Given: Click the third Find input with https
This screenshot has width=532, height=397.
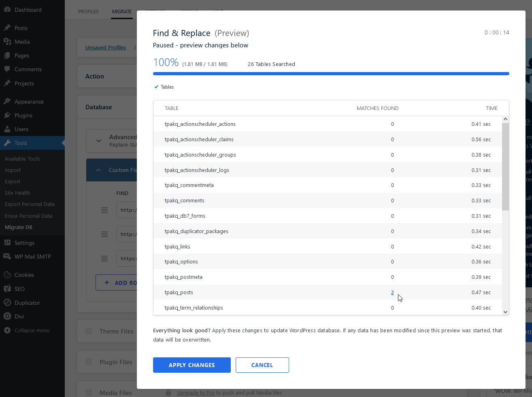Looking at the screenshot, I should click(127, 259).
